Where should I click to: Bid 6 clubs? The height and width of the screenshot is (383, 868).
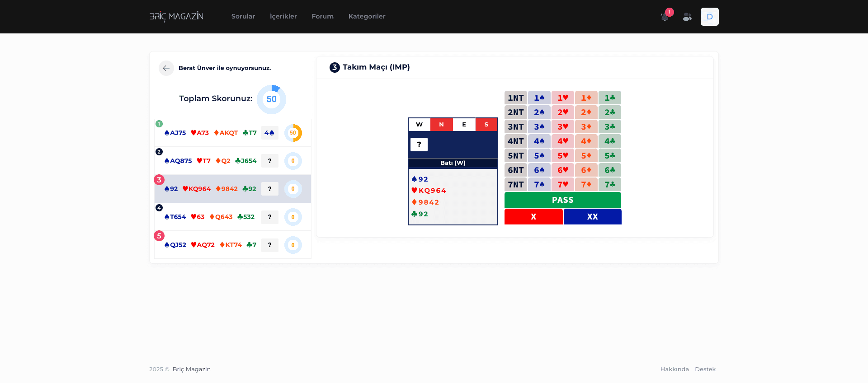(x=610, y=170)
